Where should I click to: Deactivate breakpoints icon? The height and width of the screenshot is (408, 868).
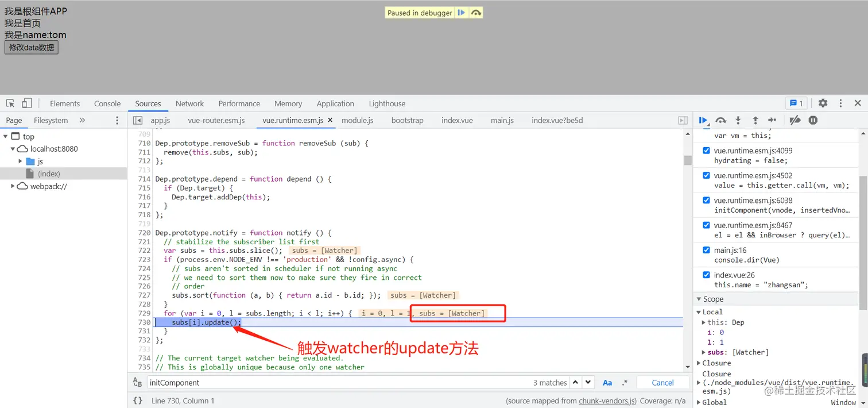(795, 120)
